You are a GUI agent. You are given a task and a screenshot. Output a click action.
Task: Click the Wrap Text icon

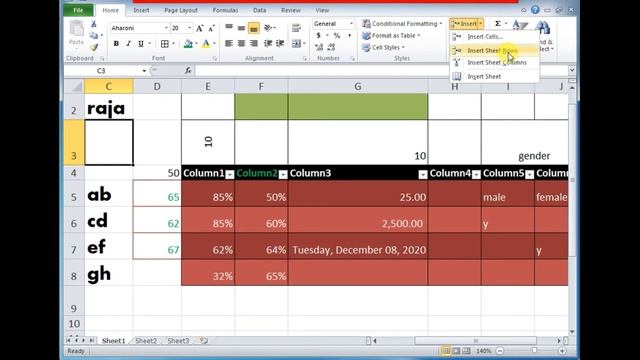pos(296,27)
